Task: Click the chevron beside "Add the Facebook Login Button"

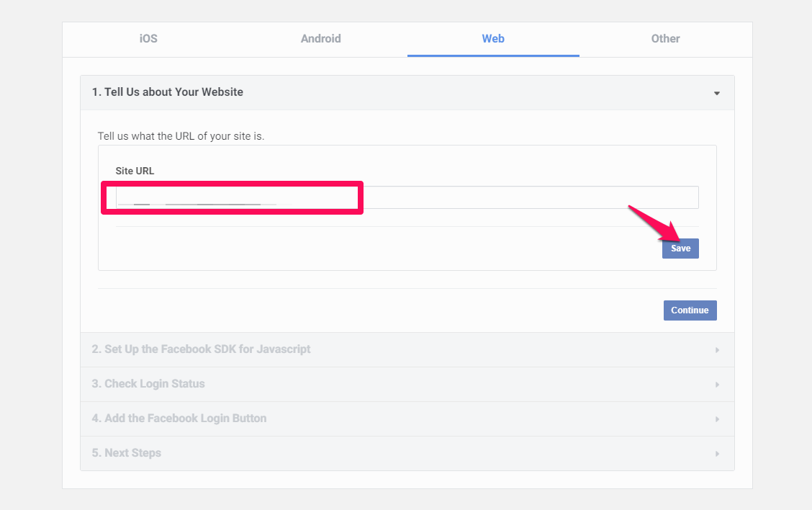Action: coord(716,419)
